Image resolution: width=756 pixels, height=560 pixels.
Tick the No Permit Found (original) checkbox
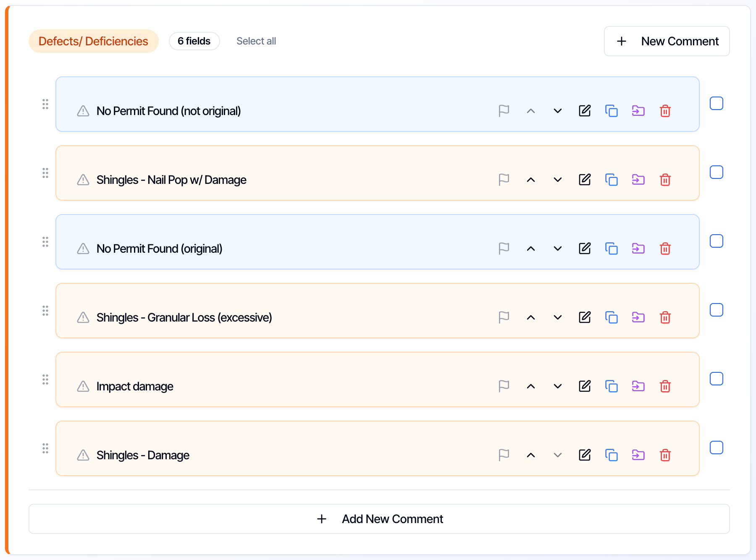[717, 241]
